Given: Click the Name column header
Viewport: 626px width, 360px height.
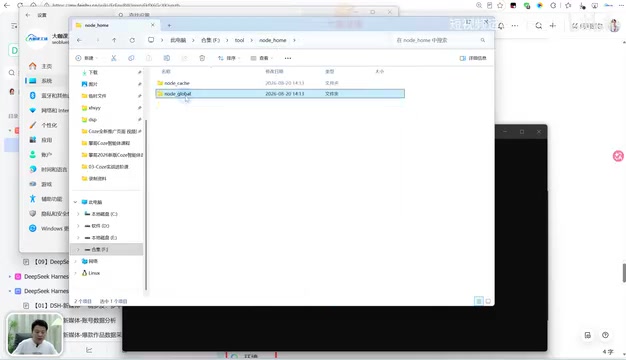Looking at the screenshot, I should 166,71.
